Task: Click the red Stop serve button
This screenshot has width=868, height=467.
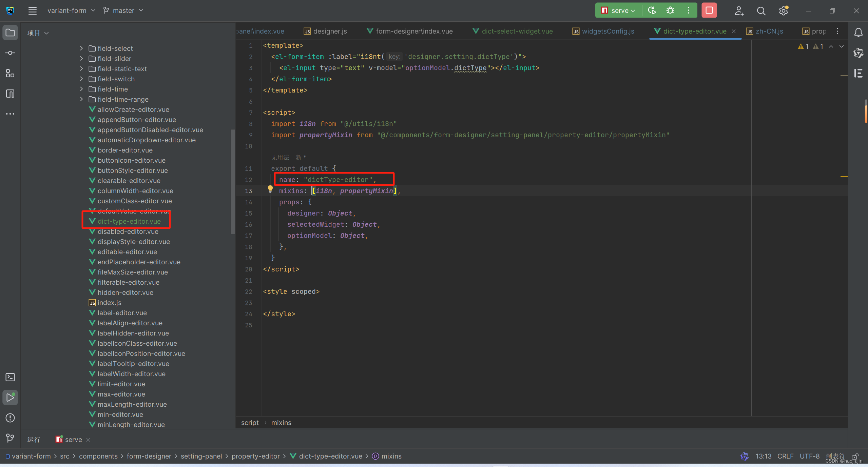Action: click(709, 11)
